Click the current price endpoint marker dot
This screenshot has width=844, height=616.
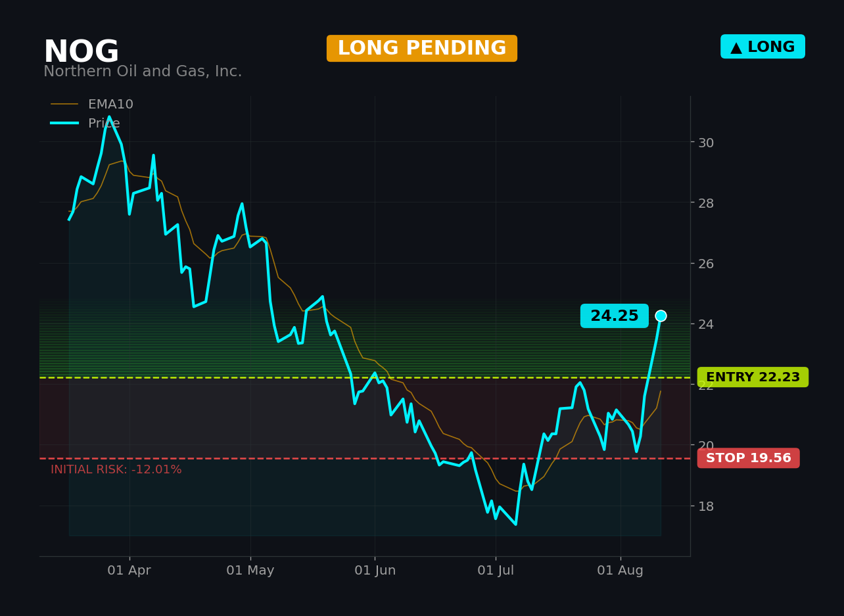pyautogui.click(x=661, y=316)
